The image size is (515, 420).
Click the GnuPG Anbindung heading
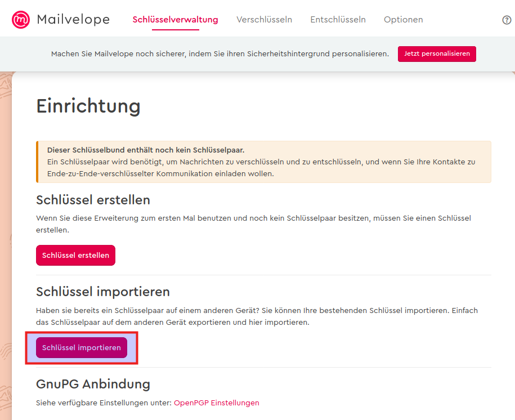pyautogui.click(x=93, y=384)
